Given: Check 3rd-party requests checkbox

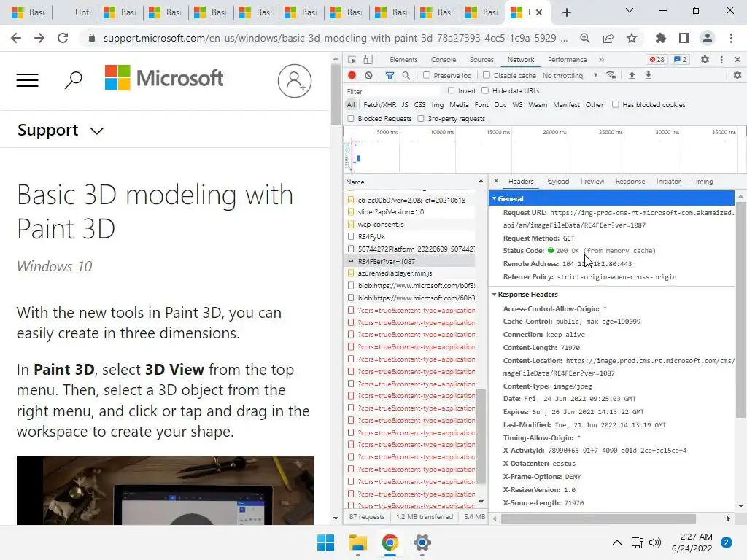Looking at the screenshot, I should 421,118.
